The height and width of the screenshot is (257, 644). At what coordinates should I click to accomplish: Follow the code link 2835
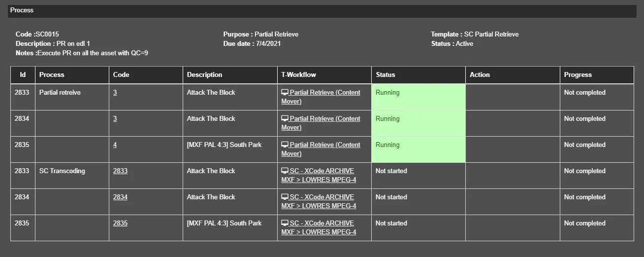coord(120,223)
